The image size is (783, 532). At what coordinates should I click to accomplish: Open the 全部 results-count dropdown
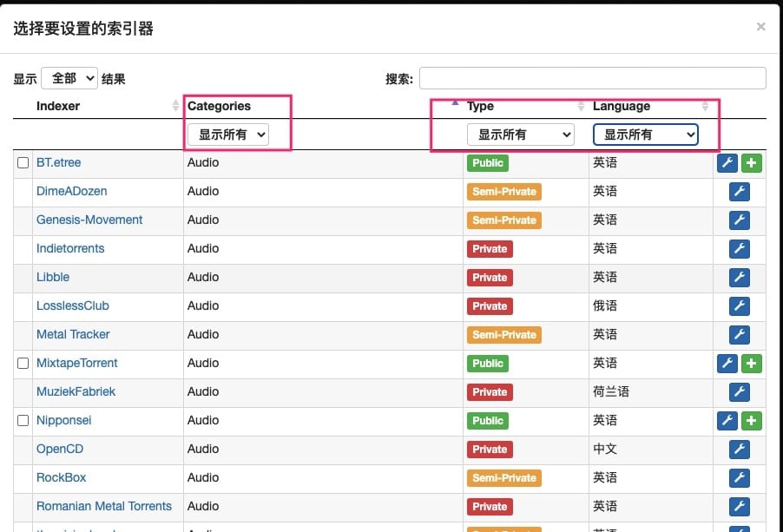click(x=69, y=78)
